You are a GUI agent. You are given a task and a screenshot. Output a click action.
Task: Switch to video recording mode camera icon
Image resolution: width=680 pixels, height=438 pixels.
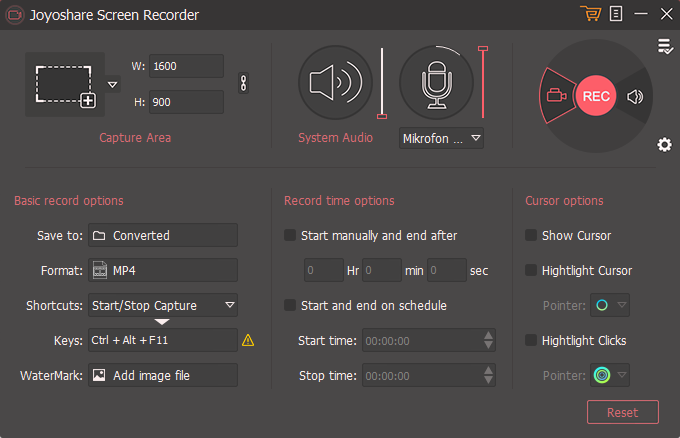(556, 95)
